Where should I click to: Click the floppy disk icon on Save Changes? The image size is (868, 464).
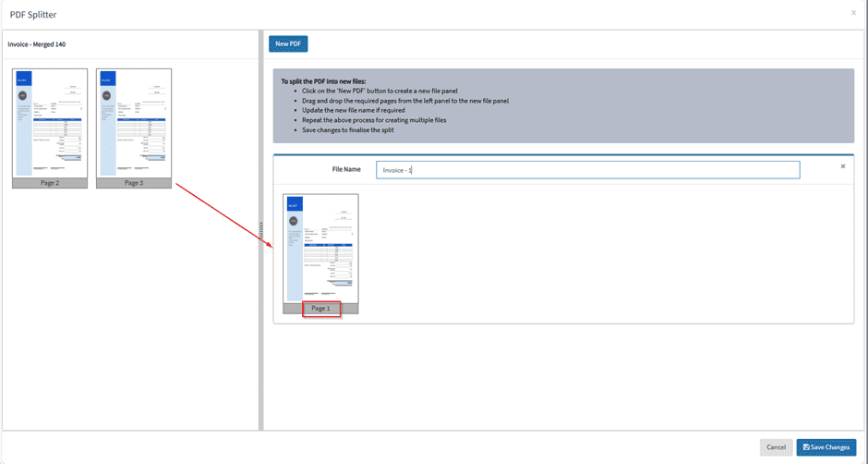806,447
